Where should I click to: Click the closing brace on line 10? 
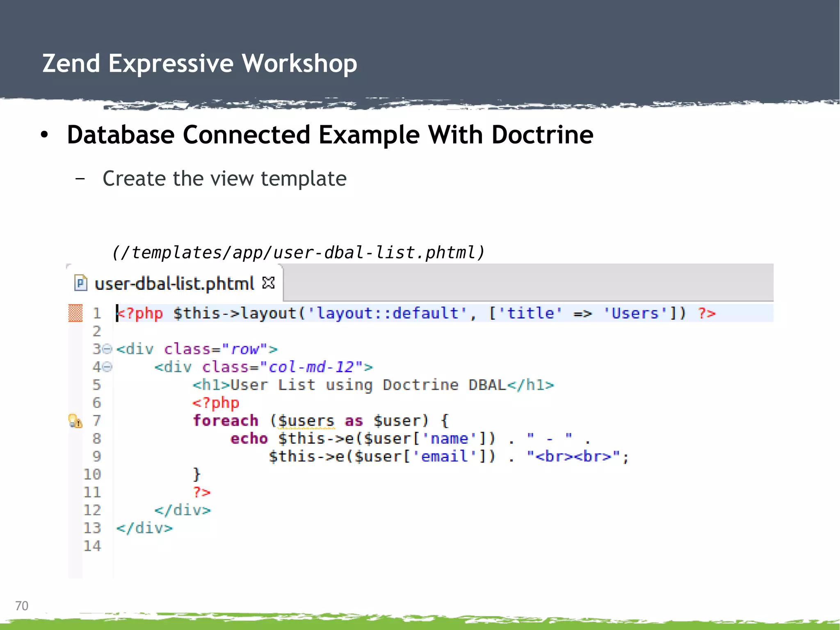coord(196,474)
